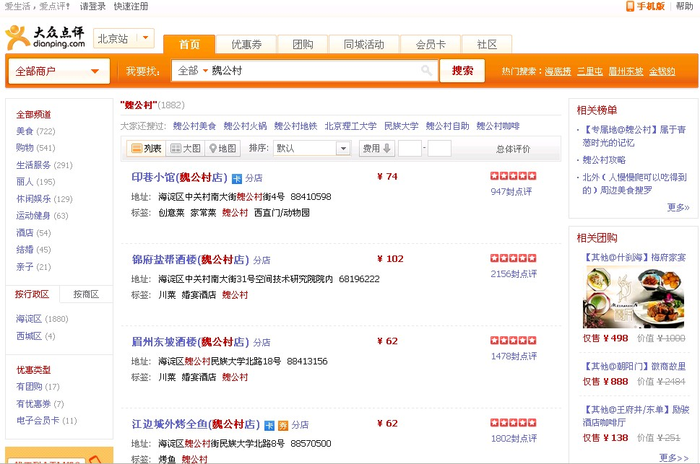Filter by 西城区 district
Screen dimensions: 700x464
click(29, 336)
